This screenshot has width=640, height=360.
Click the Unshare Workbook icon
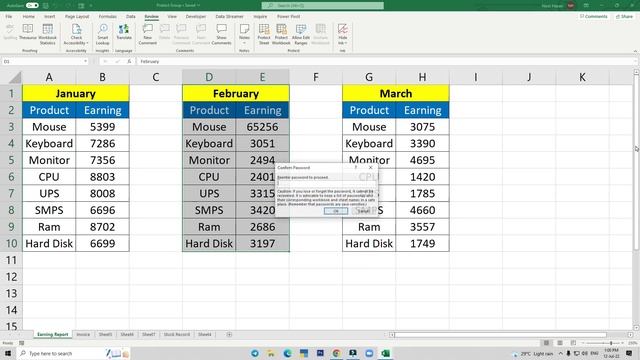320,29
